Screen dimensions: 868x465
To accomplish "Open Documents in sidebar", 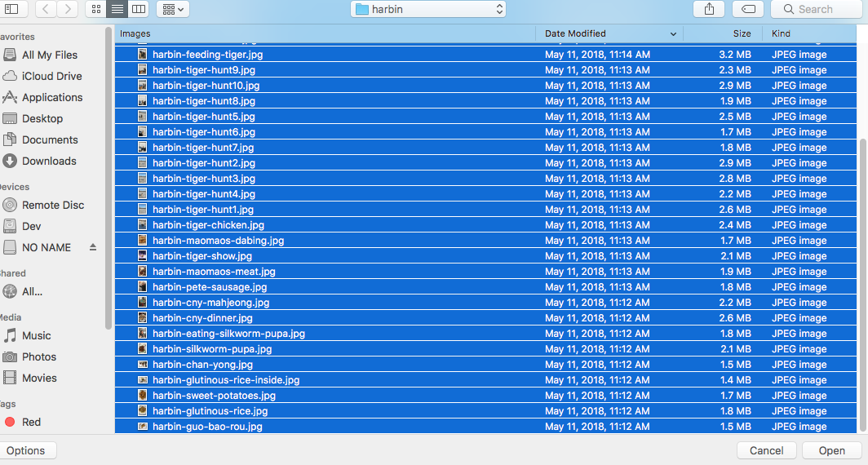I will tap(49, 139).
